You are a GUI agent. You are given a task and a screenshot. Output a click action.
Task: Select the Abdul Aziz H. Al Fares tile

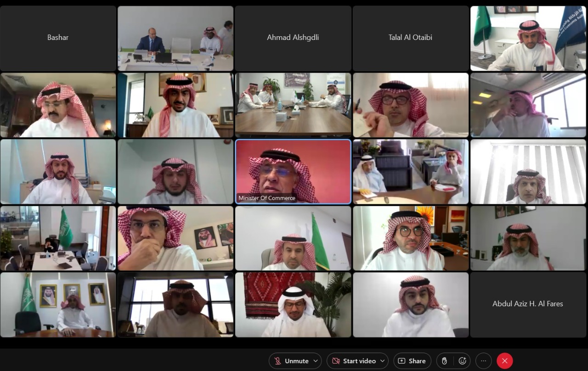(528, 304)
